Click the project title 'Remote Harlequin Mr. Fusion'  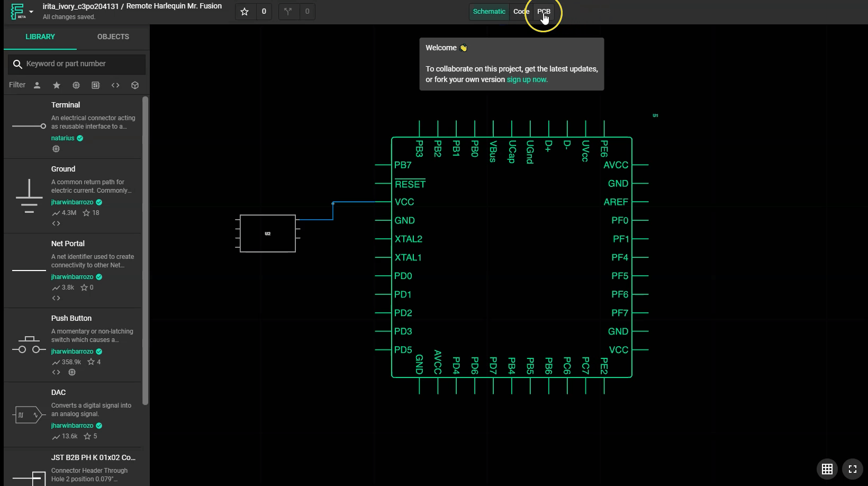pyautogui.click(x=174, y=6)
